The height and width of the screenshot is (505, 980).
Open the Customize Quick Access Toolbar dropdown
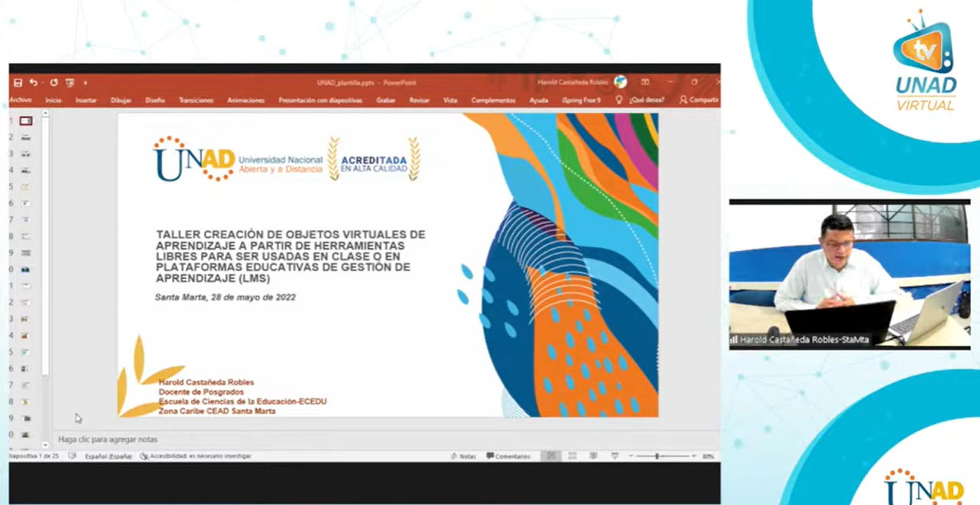pos(85,83)
